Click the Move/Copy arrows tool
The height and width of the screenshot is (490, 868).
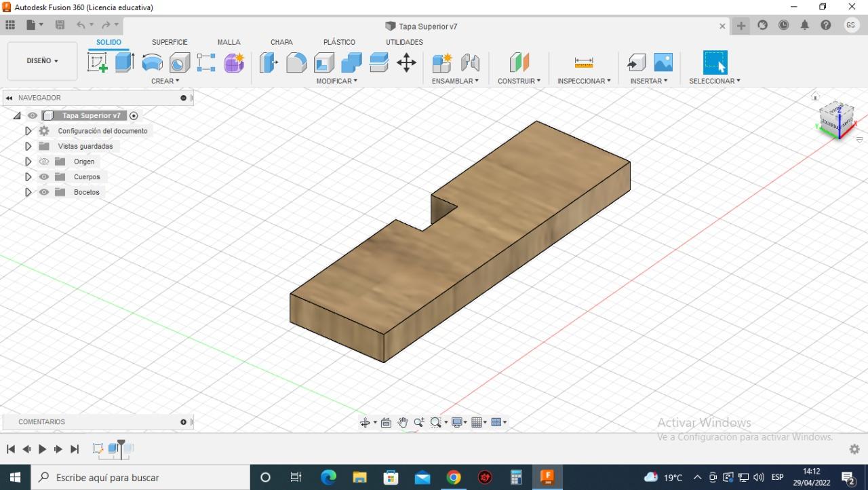point(406,62)
